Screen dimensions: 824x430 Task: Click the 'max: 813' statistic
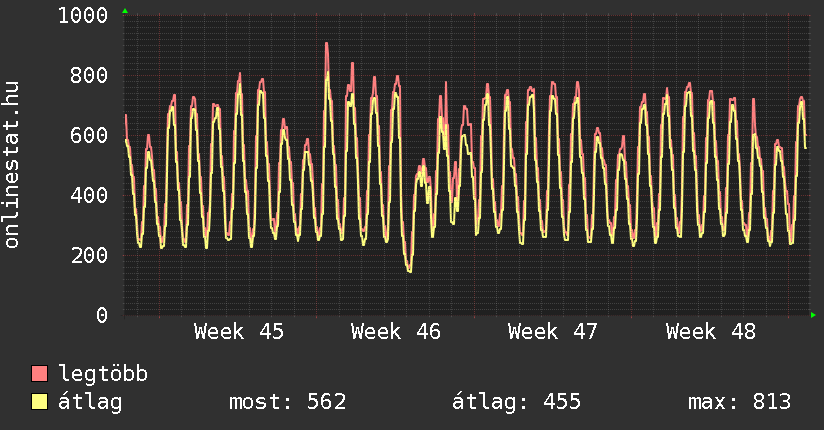coord(739,402)
